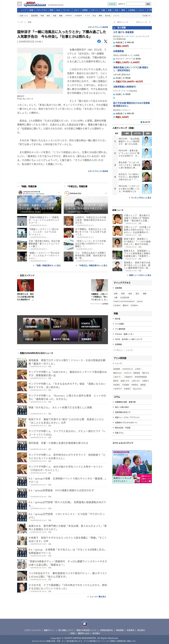
Task: Open rank 3 薬丸裕英 article thumbnail
Action: 147,165
